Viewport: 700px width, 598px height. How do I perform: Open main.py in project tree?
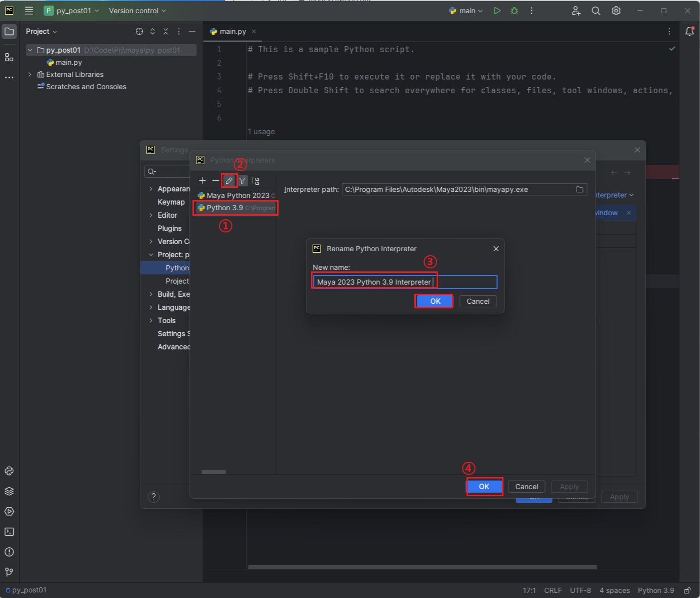point(64,62)
